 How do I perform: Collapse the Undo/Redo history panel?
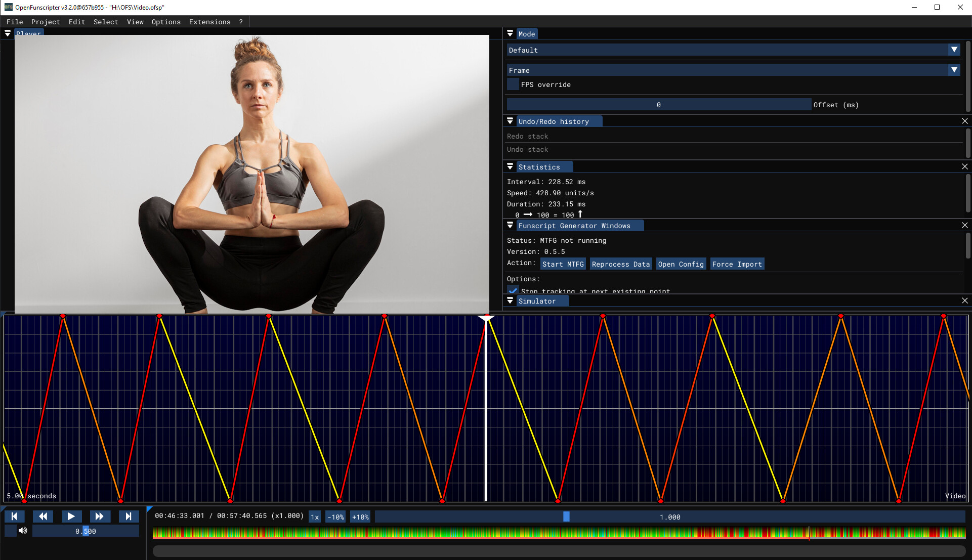pos(510,121)
